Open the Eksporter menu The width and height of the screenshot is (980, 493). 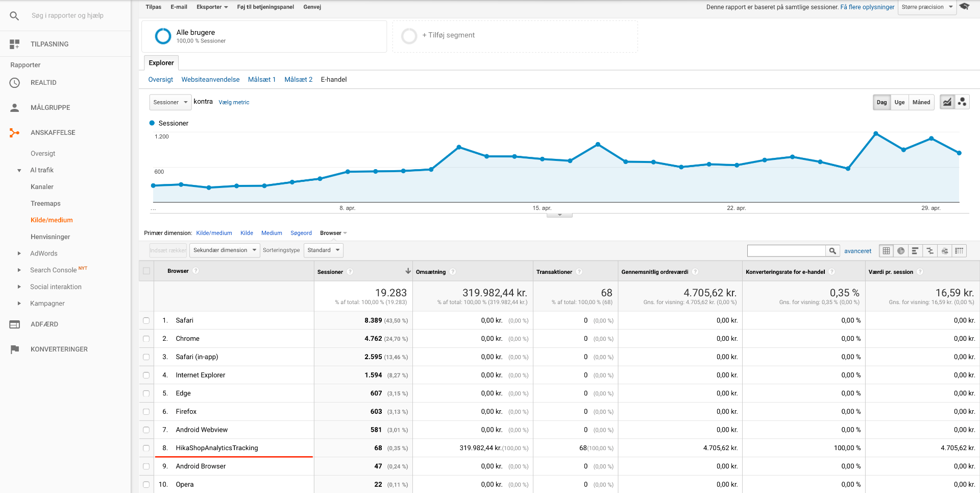212,7
